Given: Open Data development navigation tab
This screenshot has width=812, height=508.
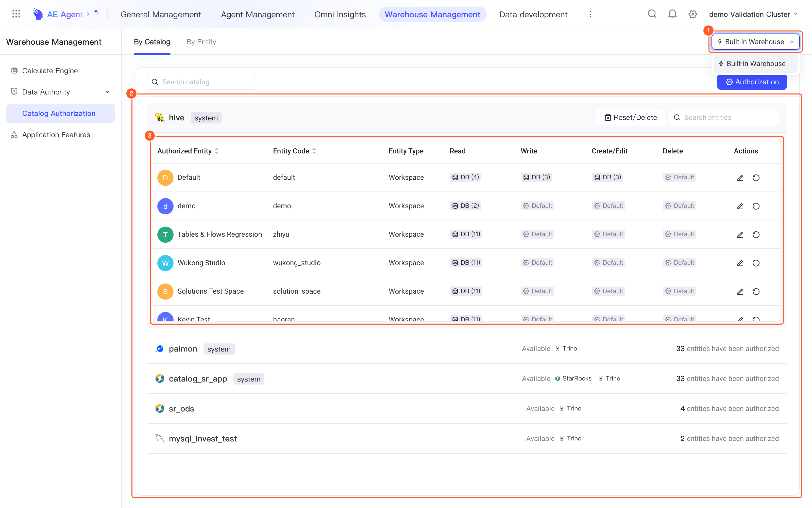Looking at the screenshot, I should pyautogui.click(x=533, y=14).
